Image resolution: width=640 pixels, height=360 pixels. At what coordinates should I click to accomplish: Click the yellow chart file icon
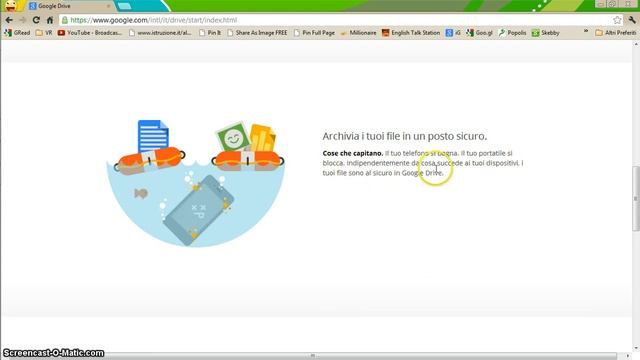(263, 138)
